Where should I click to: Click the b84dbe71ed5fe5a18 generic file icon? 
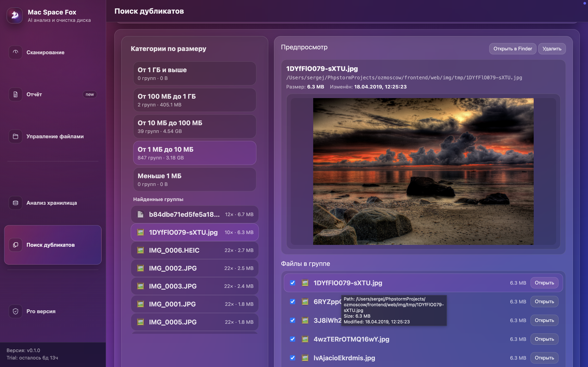click(140, 214)
